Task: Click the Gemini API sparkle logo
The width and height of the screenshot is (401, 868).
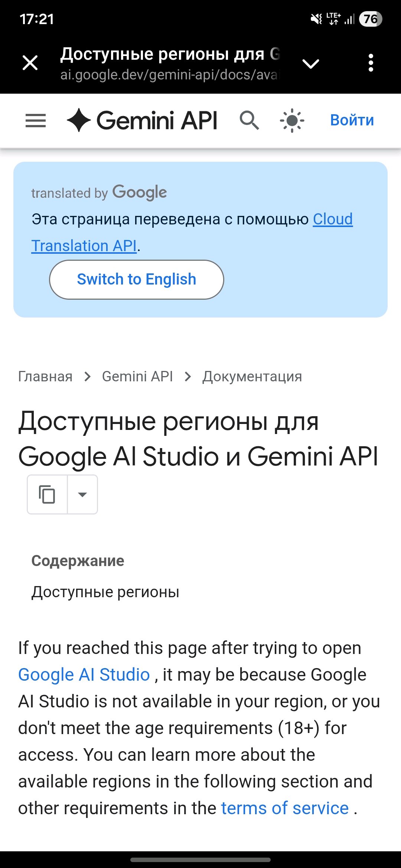Action: (79, 120)
